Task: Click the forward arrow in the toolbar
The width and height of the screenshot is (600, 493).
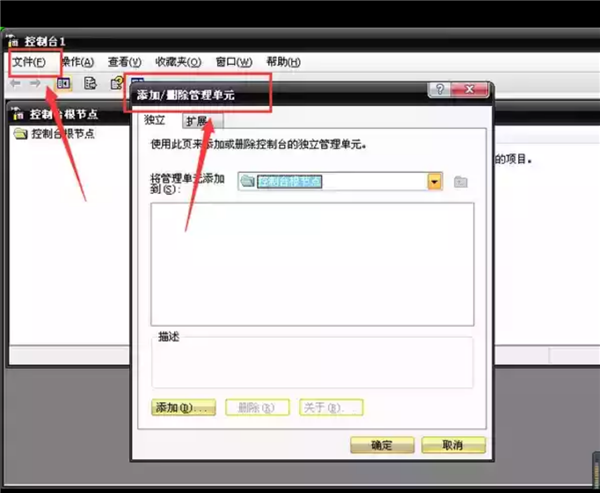Action: pyautogui.click(x=37, y=83)
